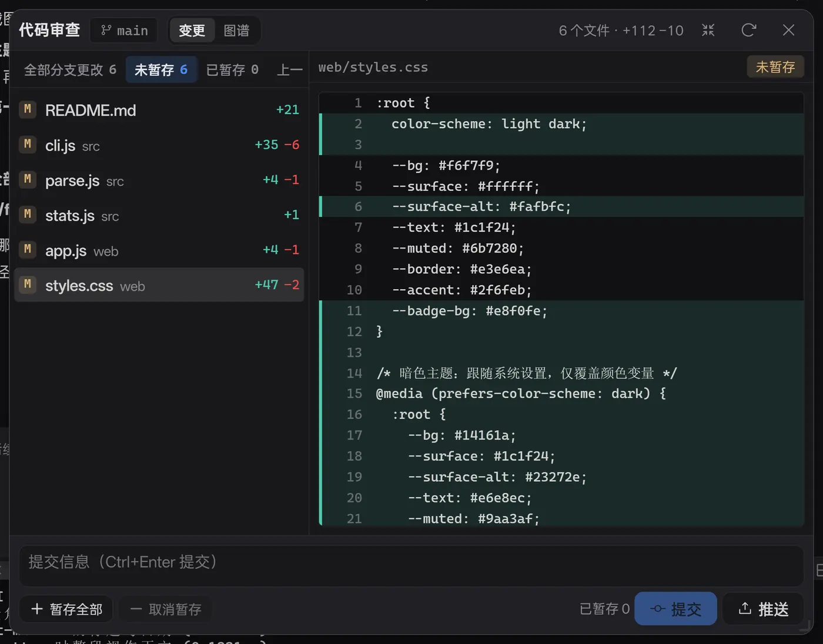Viewport: 823px width, 644px height.
Task: Click diff line 15 @media prefers-color-scheme
Action: pyautogui.click(x=561, y=394)
